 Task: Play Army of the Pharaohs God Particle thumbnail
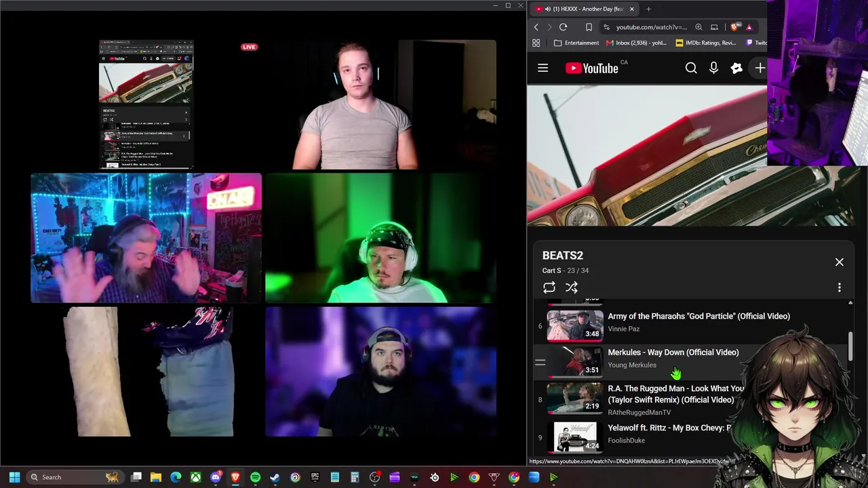coord(575,325)
